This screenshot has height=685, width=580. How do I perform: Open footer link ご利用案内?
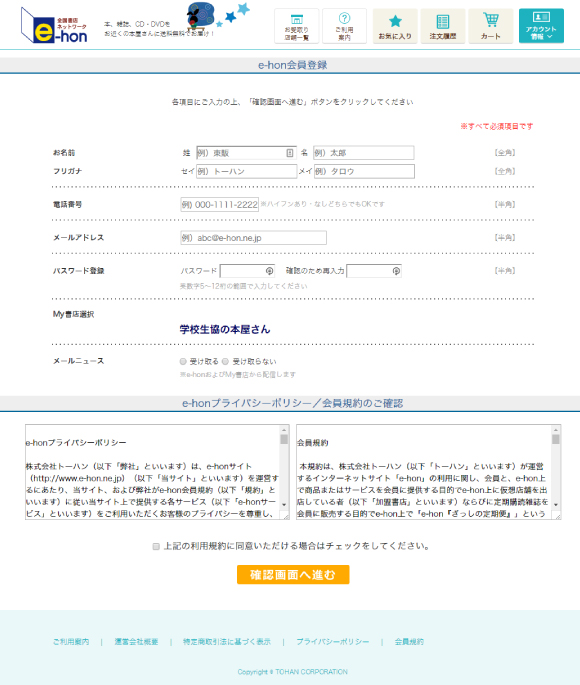(x=71, y=641)
